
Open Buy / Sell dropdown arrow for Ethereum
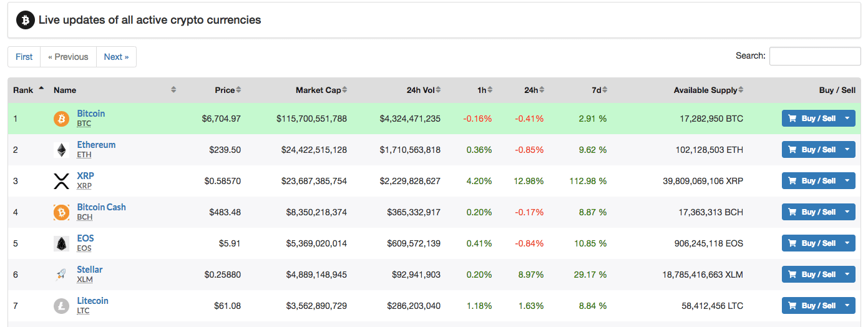[x=847, y=150]
